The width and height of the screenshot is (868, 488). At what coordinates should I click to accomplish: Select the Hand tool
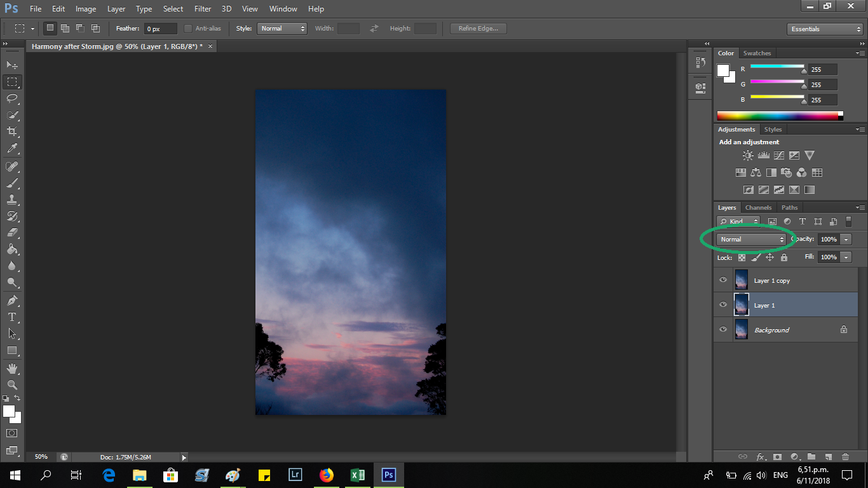12,368
